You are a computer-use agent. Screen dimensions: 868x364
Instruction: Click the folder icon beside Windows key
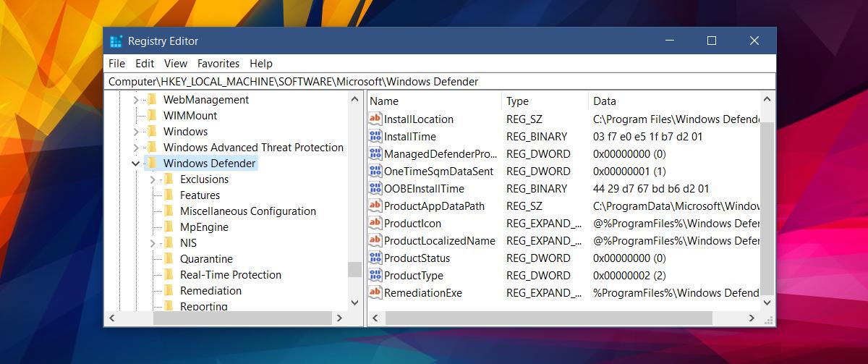click(x=151, y=132)
